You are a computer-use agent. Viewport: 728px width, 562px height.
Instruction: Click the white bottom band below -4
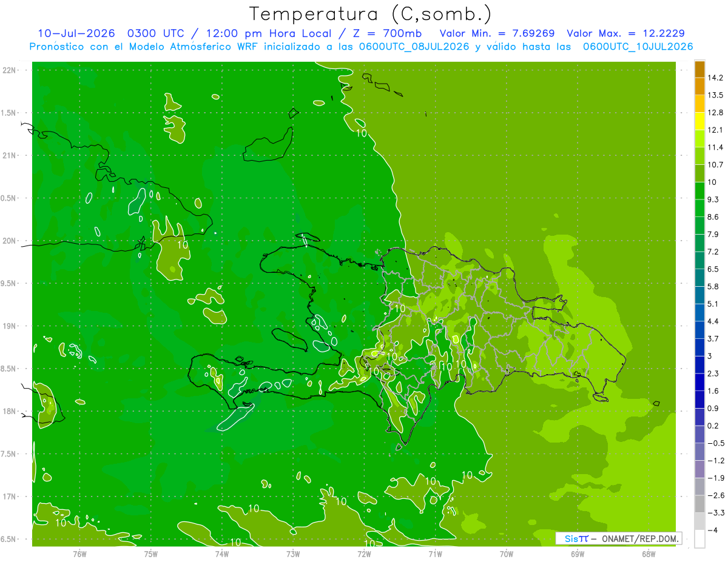699,539
